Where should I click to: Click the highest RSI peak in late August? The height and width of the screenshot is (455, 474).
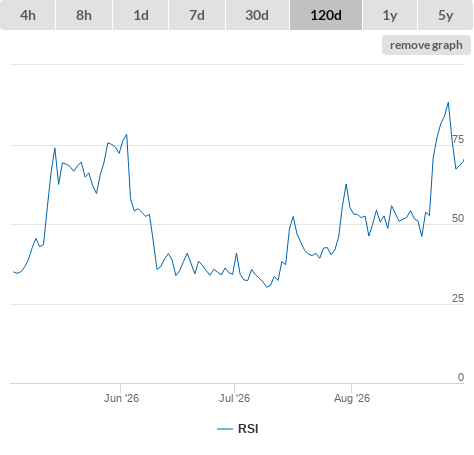pyautogui.click(x=448, y=103)
